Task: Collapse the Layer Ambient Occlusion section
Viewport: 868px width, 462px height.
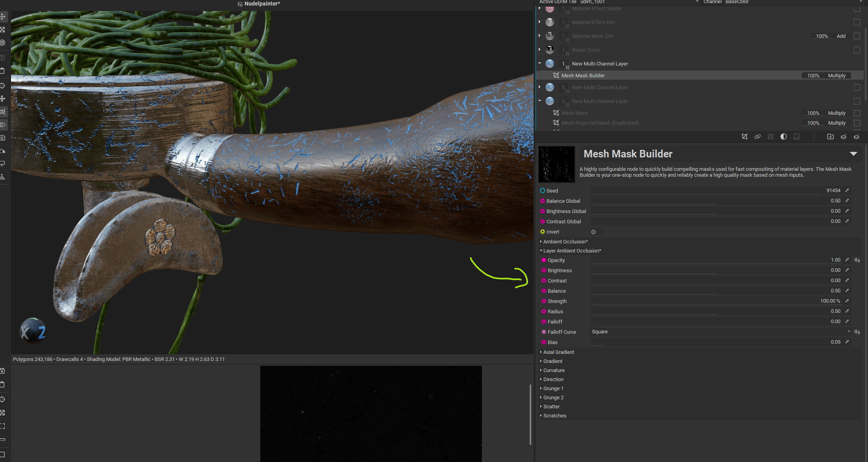Action: pos(541,251)
